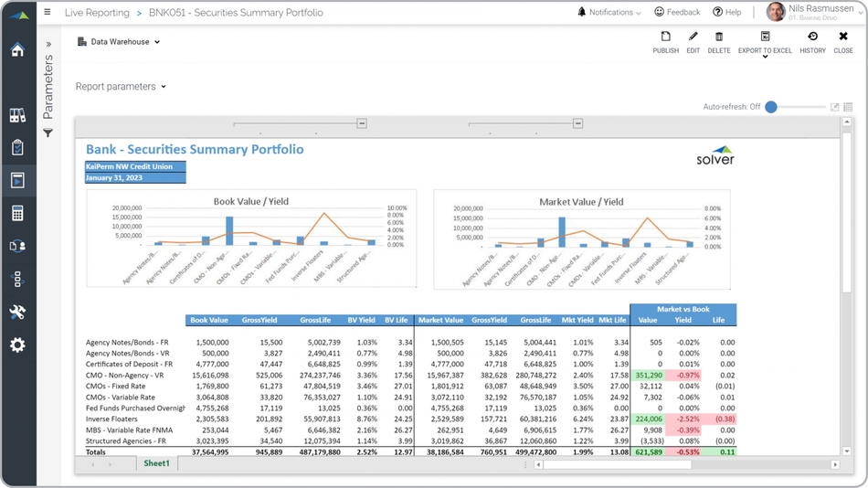Toggle the hamburger menu icon
Image resolution: width=868 pixels, height=488 pixels.
click(48, 13)
